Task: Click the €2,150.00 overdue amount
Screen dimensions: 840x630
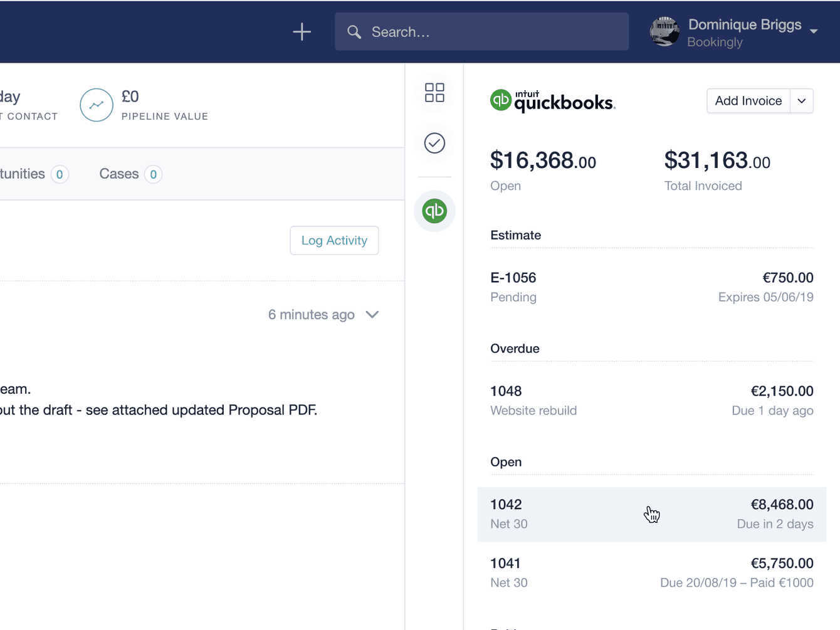Action: [782, 391]
